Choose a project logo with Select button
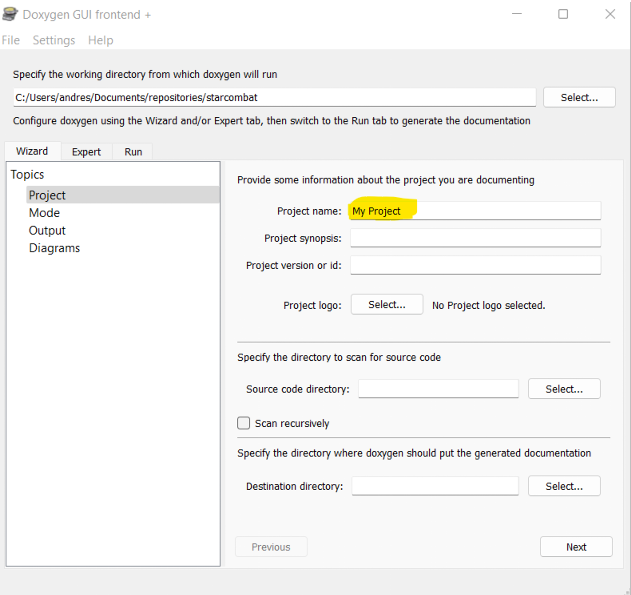Viewport: 631px width, 595px height. (x=387, y=305)
